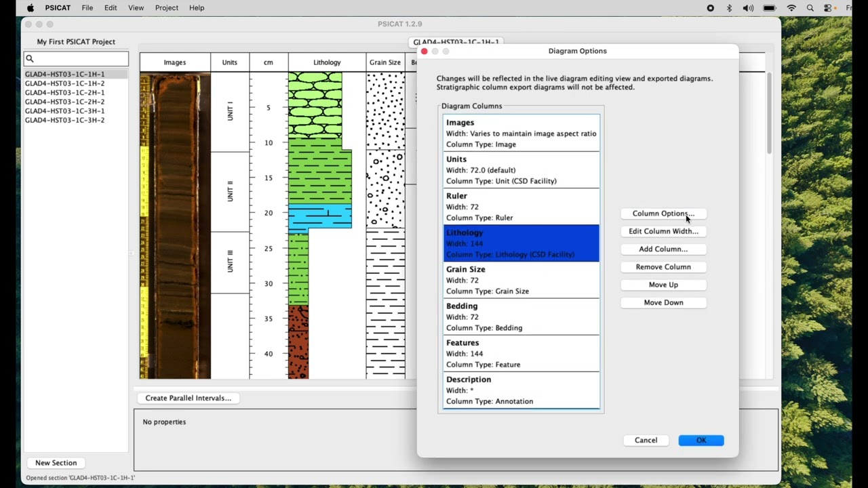Select Grain Size entry in Diagram Columns list
The height and width of the screenshot is (488, 868).
[521, 279]
